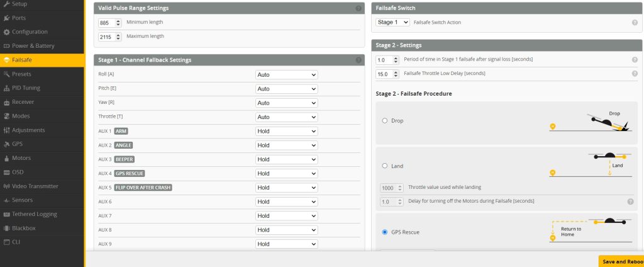
Task: Open the CLI tab
Action: pyautogui.click(x=17, y=242)
